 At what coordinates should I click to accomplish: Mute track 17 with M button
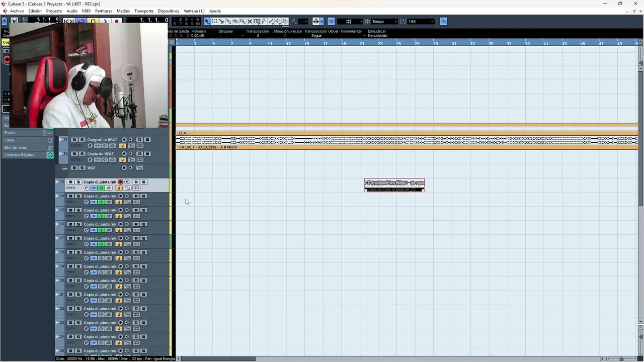[x=71, y=238]
